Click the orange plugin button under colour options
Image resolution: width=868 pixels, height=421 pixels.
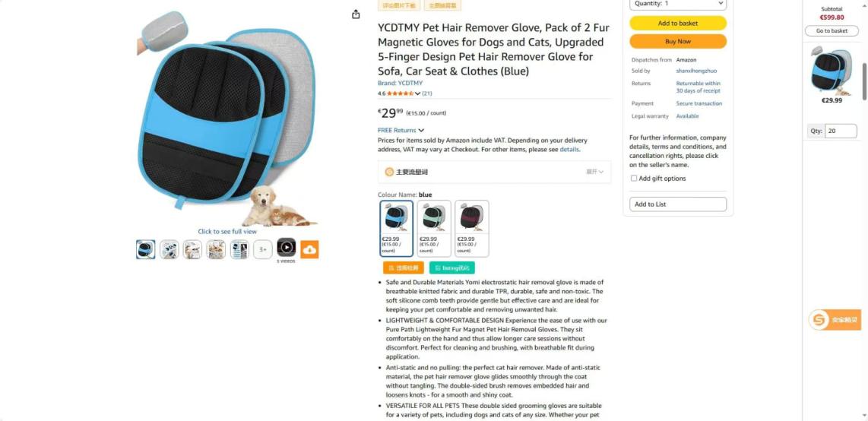[403, 267]
